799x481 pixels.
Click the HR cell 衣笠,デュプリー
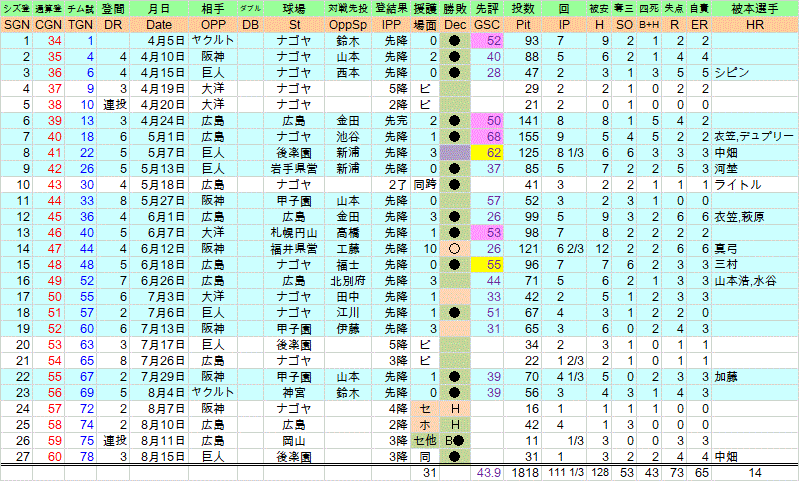click(x=754, y=137)
